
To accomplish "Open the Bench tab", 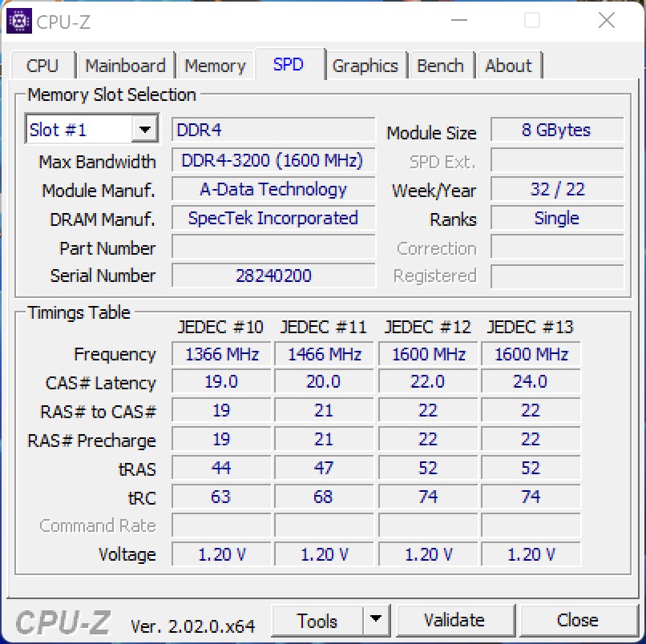I will [440, 66].
